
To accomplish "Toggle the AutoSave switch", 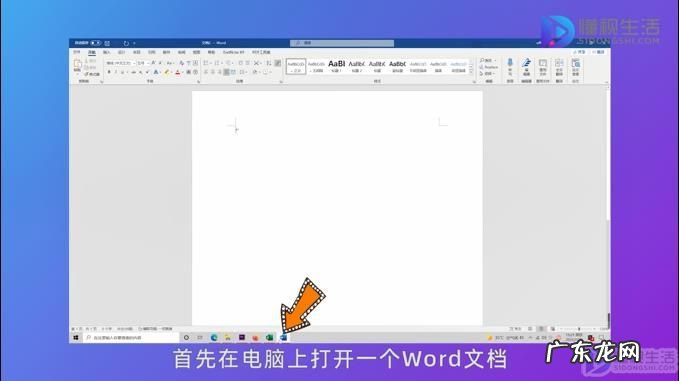I will coord(95,43).
